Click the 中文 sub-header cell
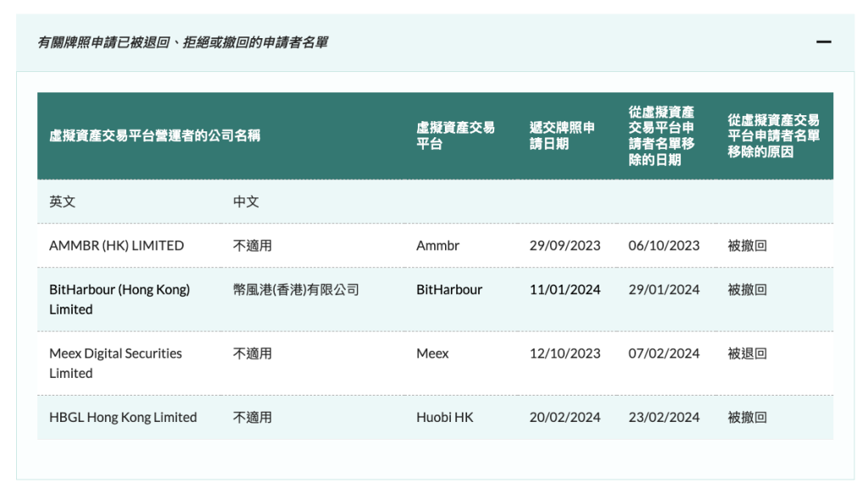Image resolution: width=868 pixels, height=499 pixels. (x=246, y=202)
